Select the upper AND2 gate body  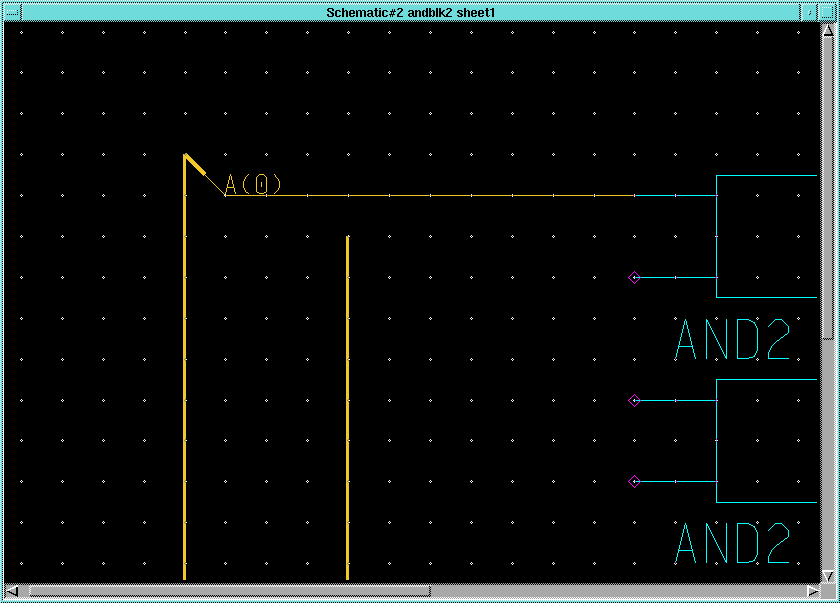(767, 236)
